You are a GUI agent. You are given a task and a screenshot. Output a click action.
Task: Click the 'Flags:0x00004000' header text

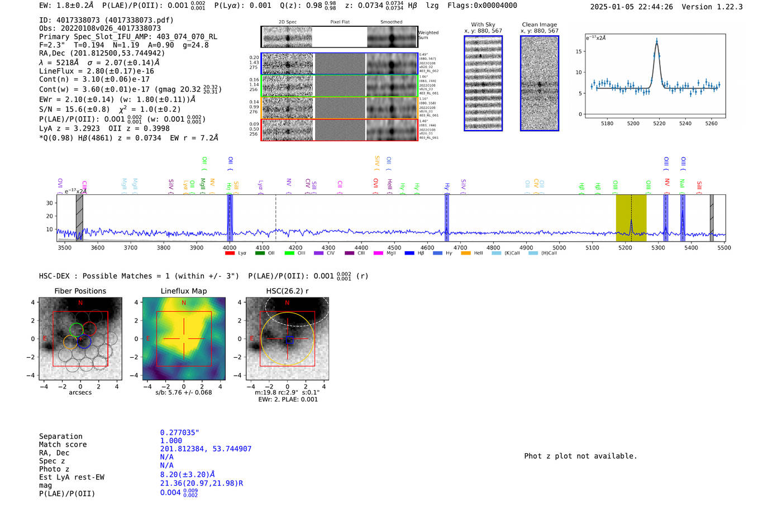point(482,6)
